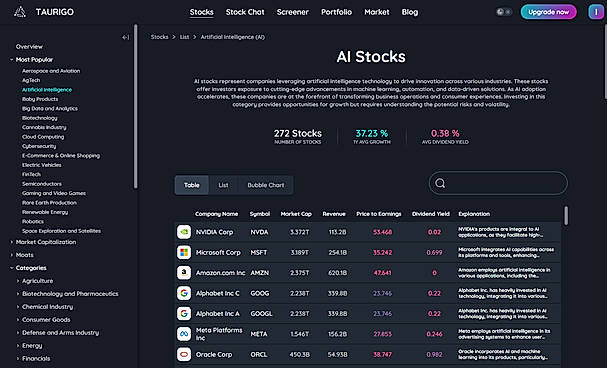Click the Company Name column header
This screenshot has height=368, width=607.
216,214
